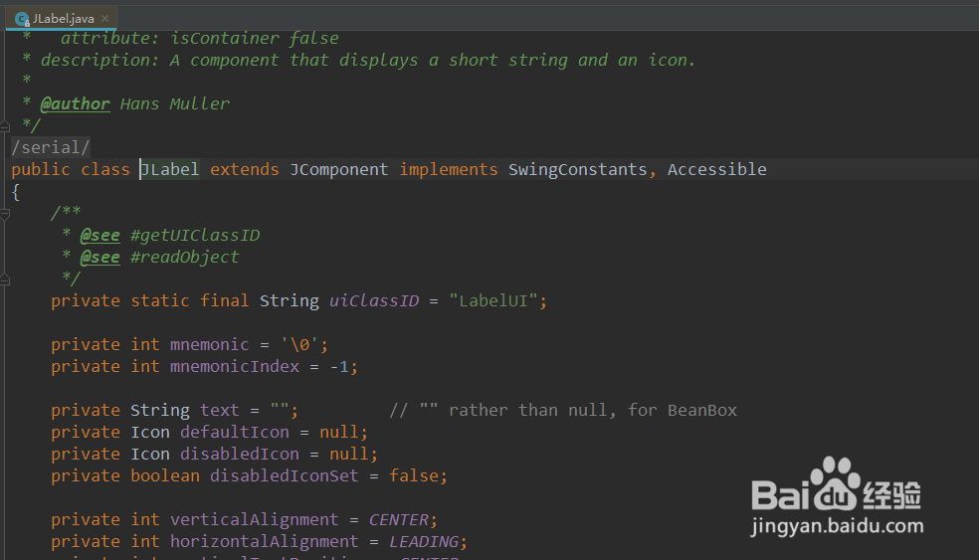
Task: Click the "LabelUI" string literal
Action: (x=493, y=301)
